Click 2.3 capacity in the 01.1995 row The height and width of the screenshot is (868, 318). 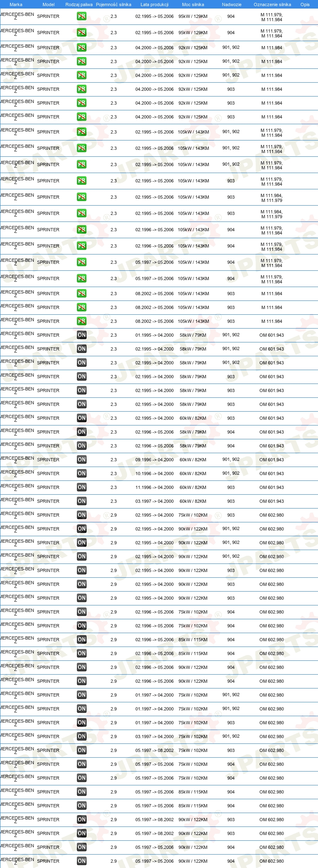click(x=113, y=335)
